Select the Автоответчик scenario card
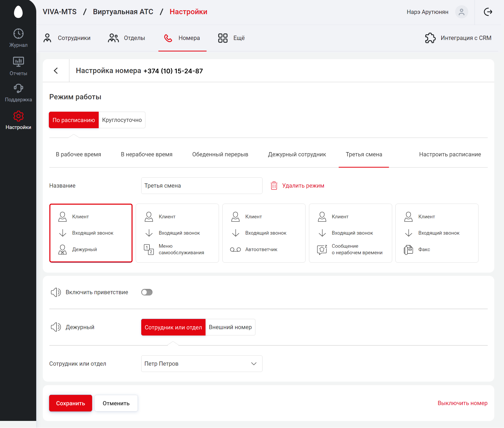 [264, 233]
